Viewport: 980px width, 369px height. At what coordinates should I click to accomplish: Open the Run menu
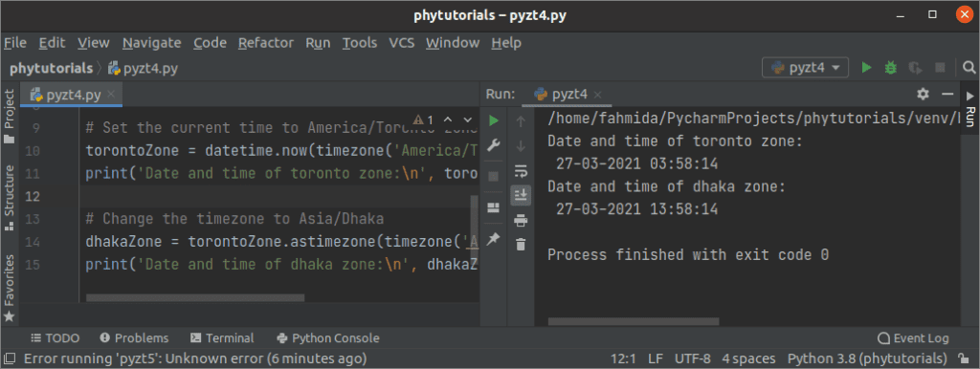click(x=318, y=42)
